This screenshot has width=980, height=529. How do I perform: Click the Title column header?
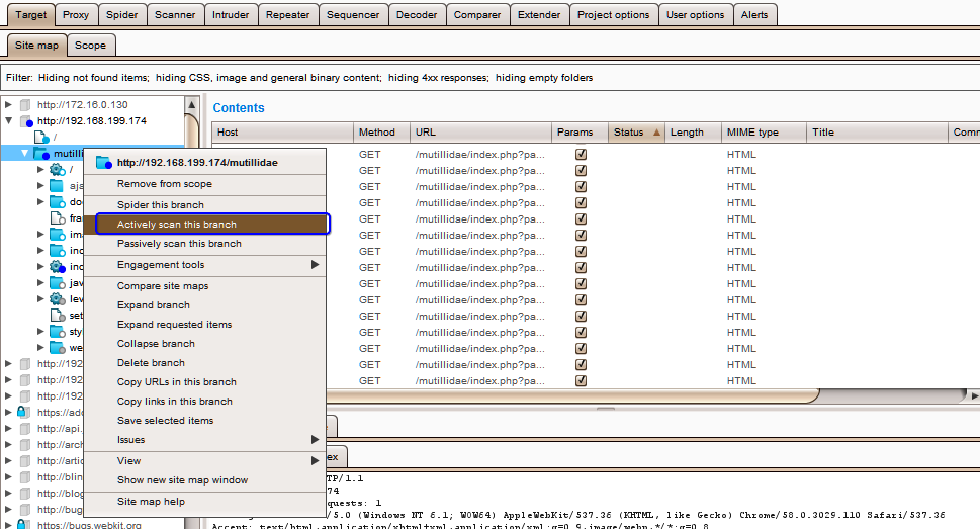coord(877,133)
